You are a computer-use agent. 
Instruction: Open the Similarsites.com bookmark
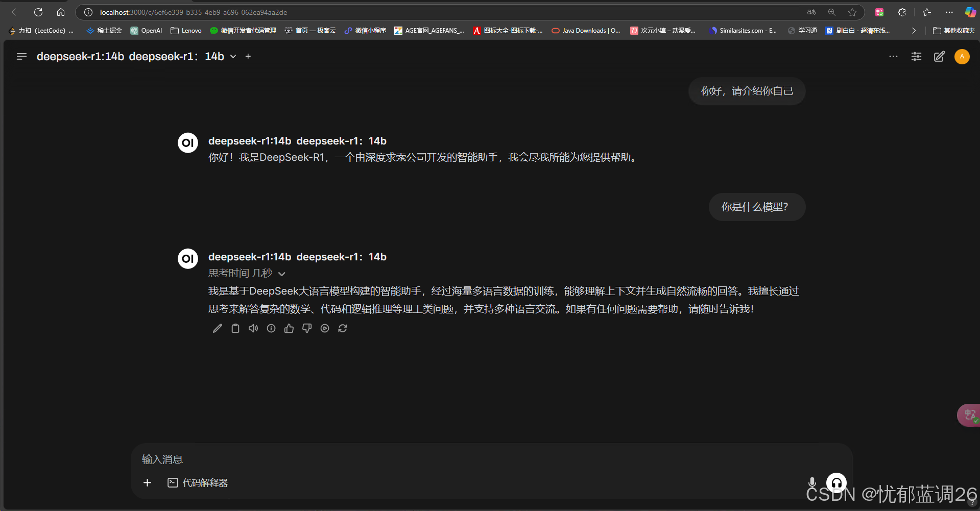pos(743,31)
